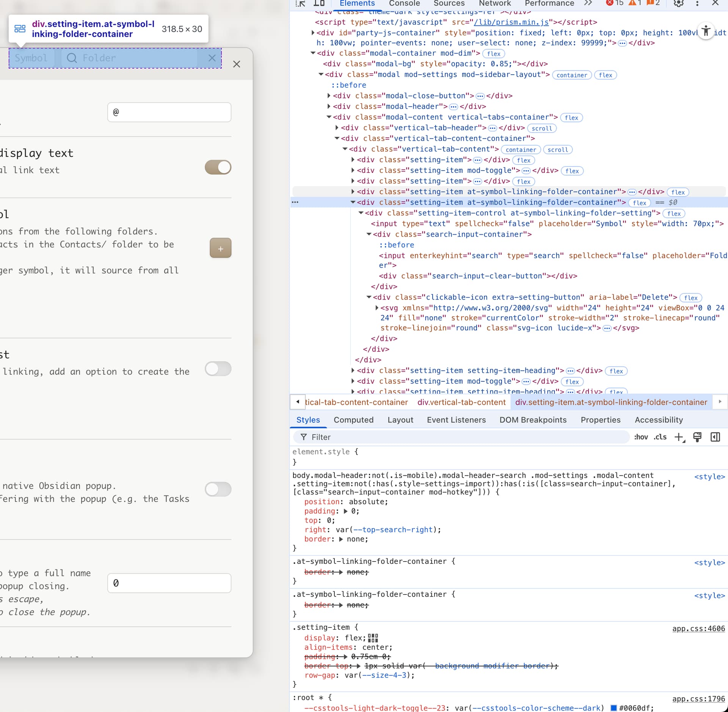
Task: Switch to the Computed tab
Action: pos(353,420)
